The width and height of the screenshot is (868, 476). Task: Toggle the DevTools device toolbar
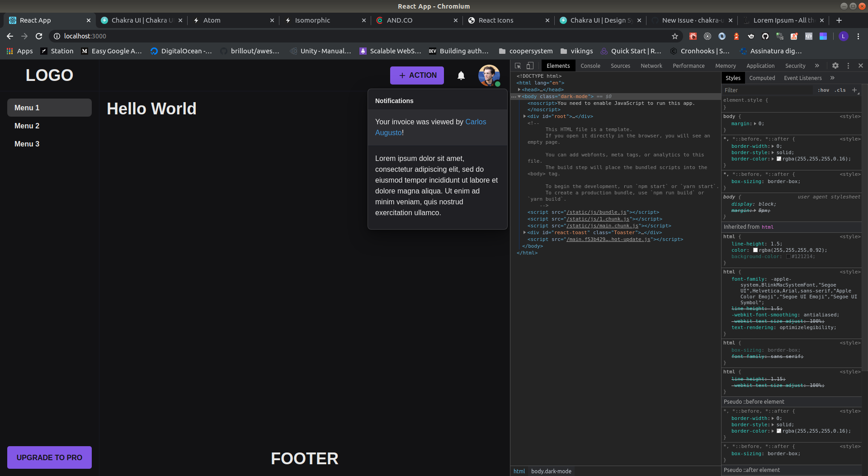click(530, 66)
